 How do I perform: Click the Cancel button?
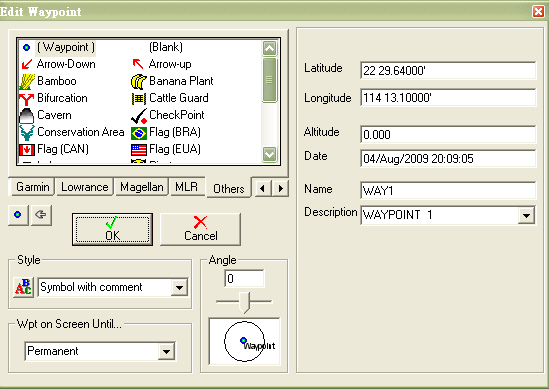click(x=201, y=229)
